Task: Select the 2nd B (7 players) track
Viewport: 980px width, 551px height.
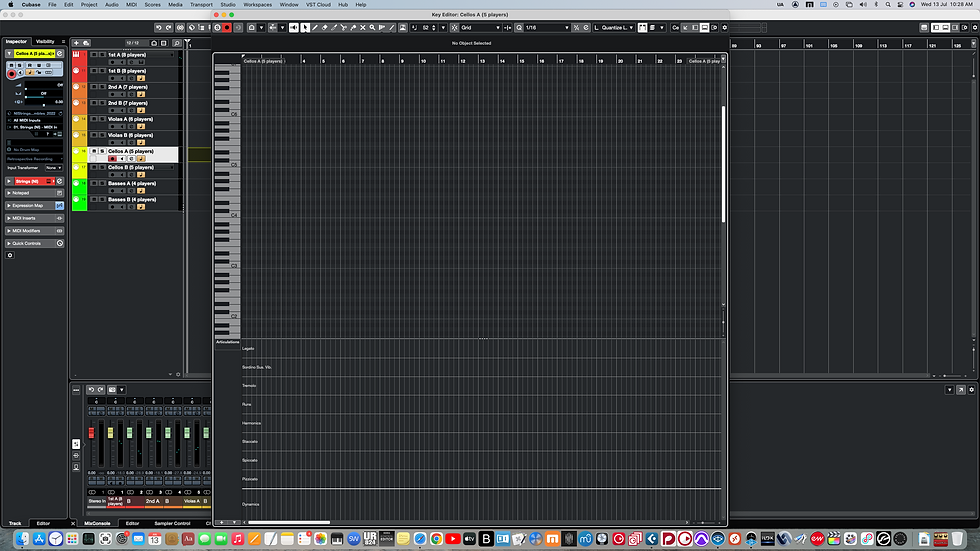Action: pyautogui.click(x=128, y=103)
